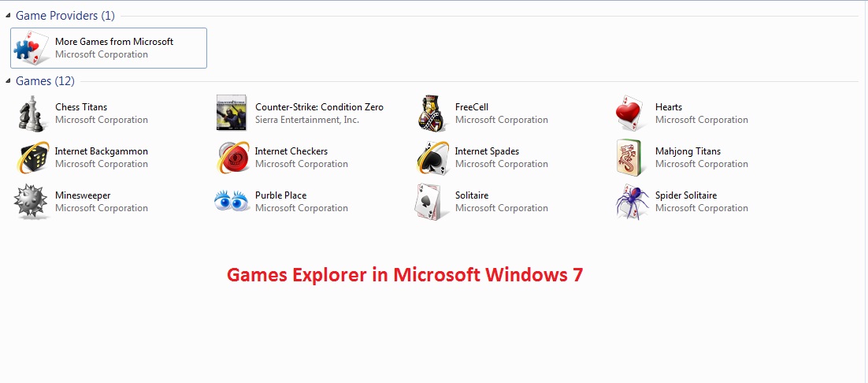Click the Spider Solitaire name label
This screenshot has width=868, height=383.
pos(685,195)
